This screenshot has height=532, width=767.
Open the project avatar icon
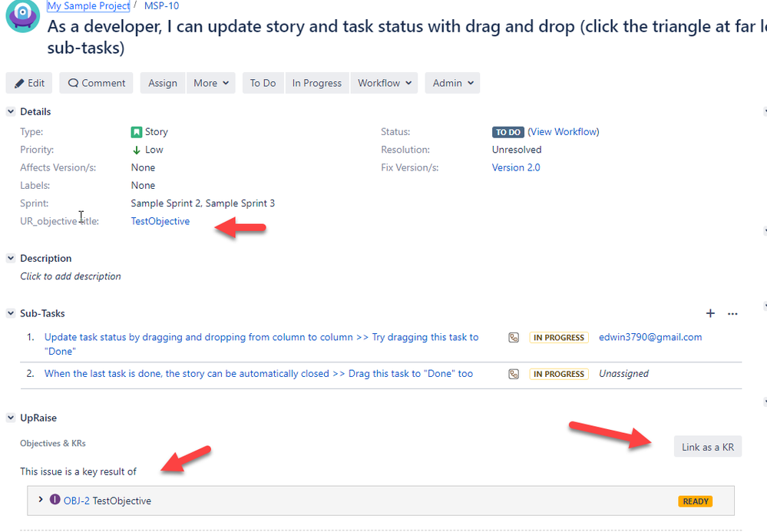(22, 15)
